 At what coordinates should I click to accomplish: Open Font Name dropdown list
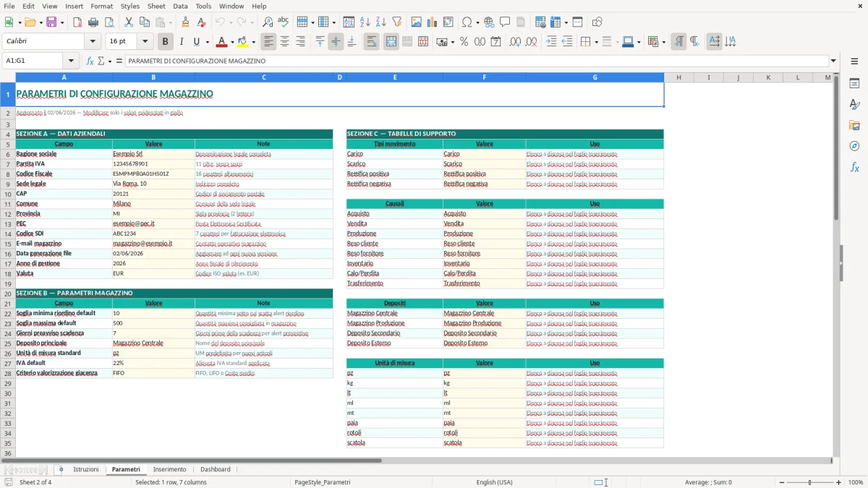tap(93, 42)
